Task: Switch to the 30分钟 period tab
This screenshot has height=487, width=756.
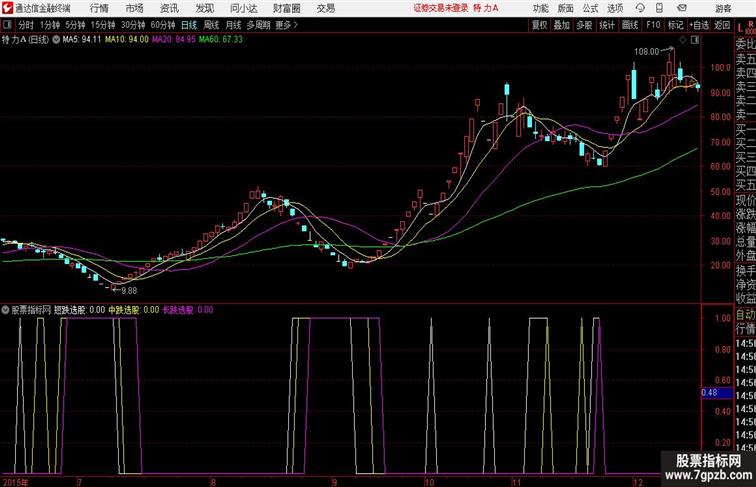Action: click(133, 25)
